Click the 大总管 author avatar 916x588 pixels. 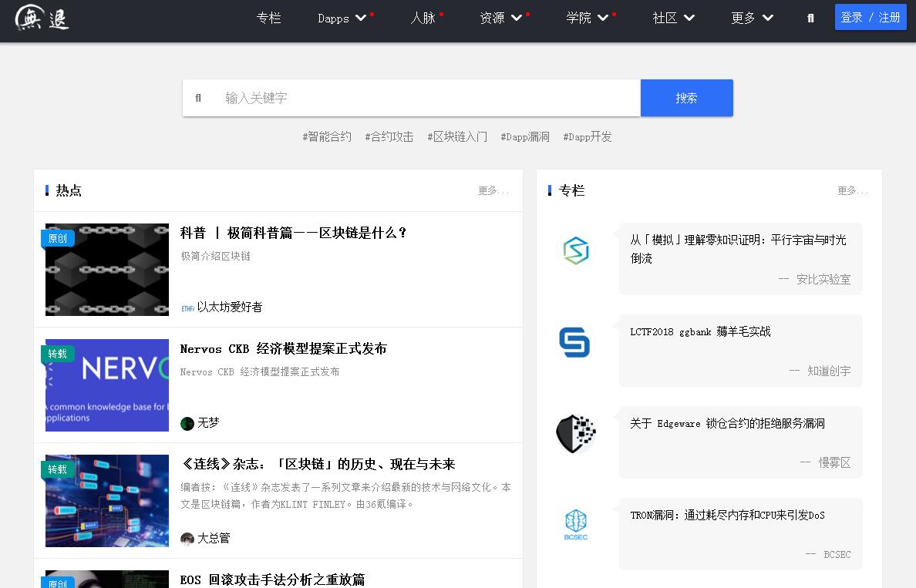click(x=187, y=539)
